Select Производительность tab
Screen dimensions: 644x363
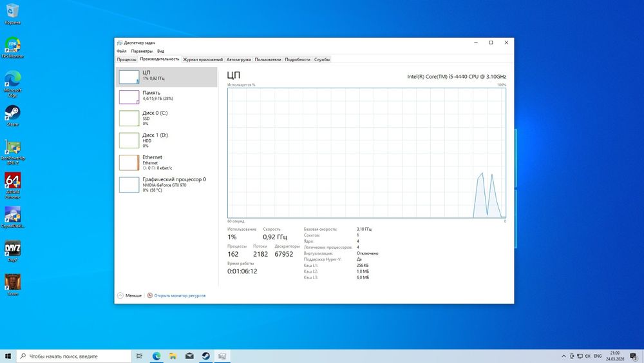pos(159,59)
